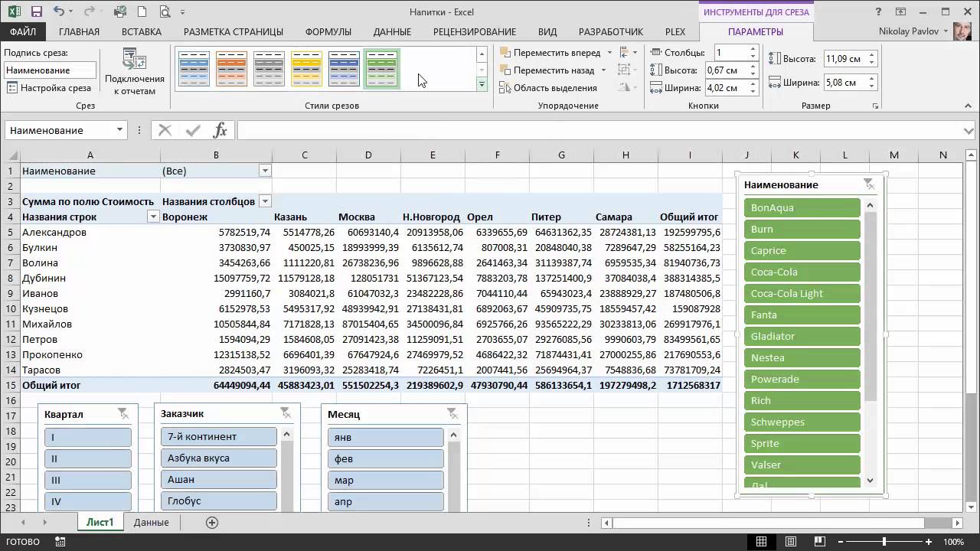The image size is (980, 551).
Task: Open the Align objects dropdown icon
Action: (x=629, y=53)
